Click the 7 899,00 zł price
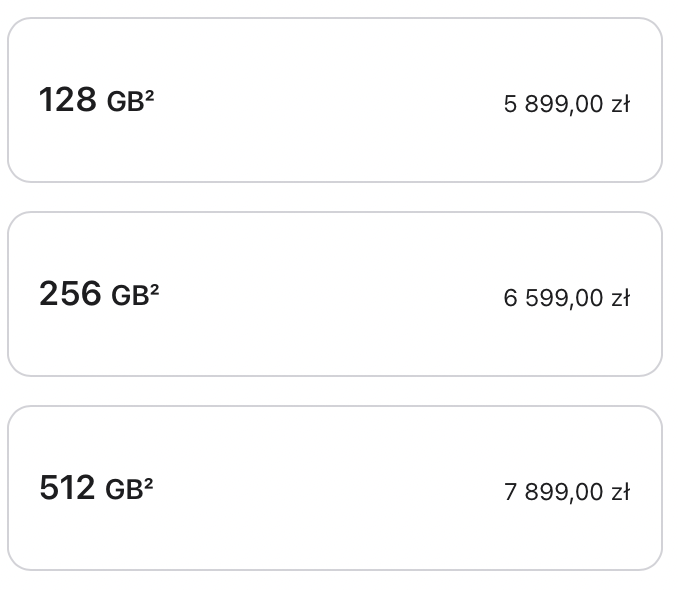Image resolution: width=678 pixels, height=590 pixels. pyautogui.click(x=567, y=492)
